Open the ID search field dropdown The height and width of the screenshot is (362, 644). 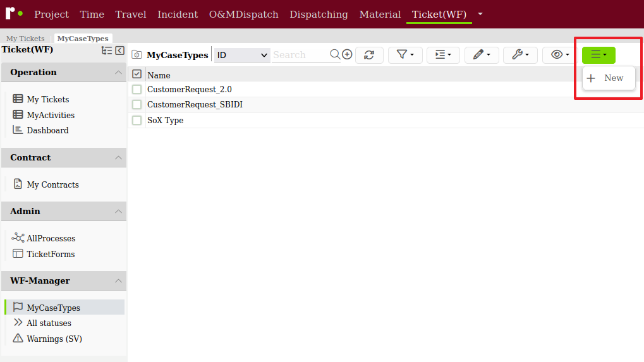[x=242, y=55]
